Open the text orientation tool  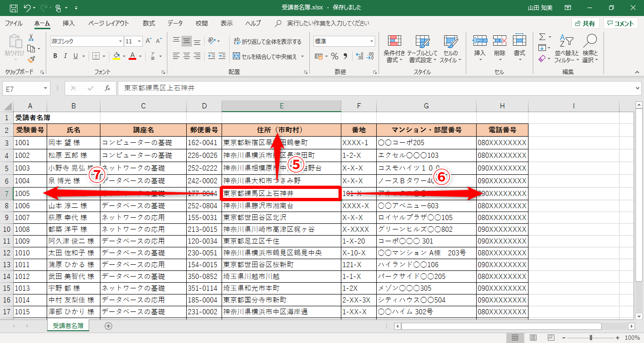coord(213,41)
